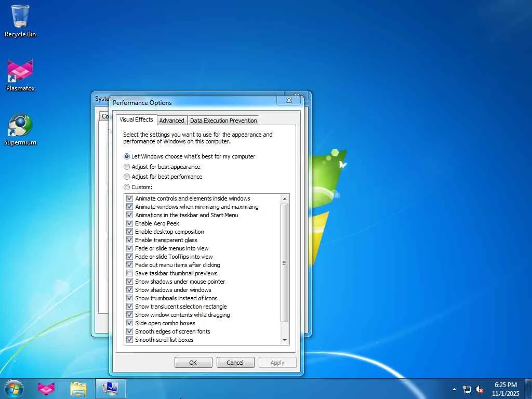Click the muted volume tray icon
The height and width of the screenshot is (399, 532).
pos(480,389)
